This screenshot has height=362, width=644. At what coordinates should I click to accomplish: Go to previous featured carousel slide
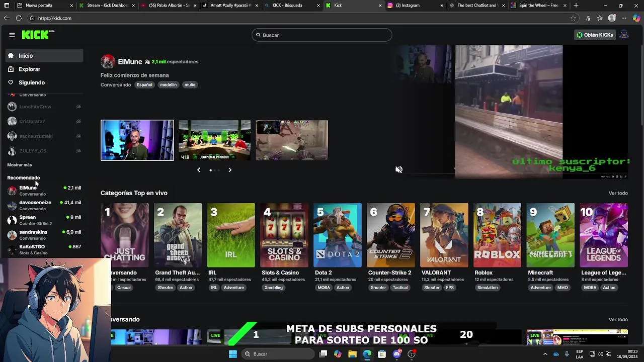(x=199, y=170)
